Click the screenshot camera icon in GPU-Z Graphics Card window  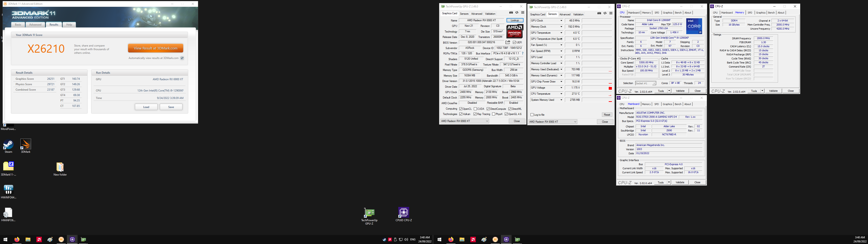511,13
